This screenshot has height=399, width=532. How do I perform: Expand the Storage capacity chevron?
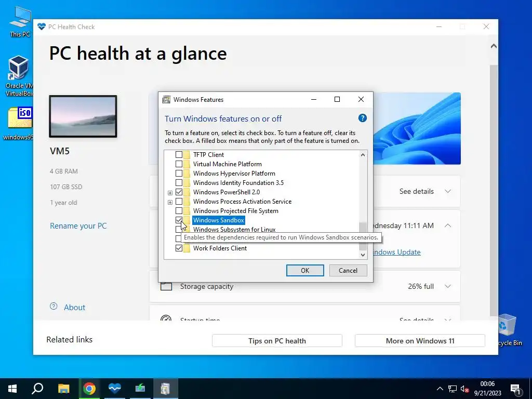click(x=448, y=286)
